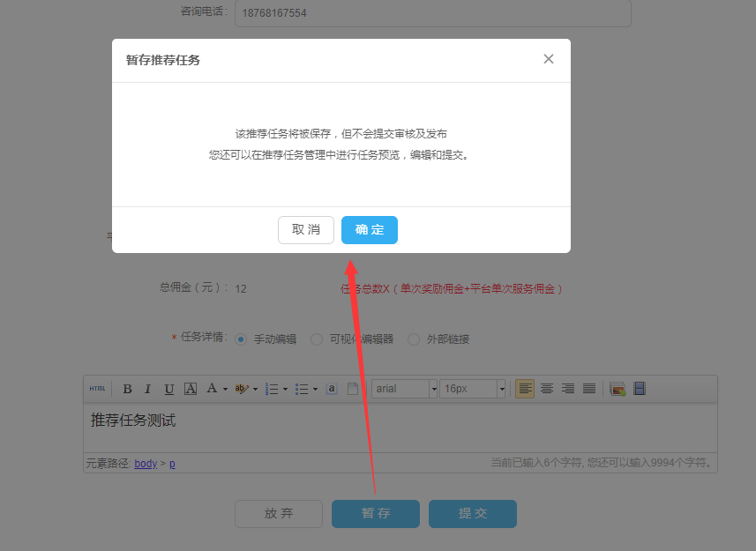Screen dimensions: 756x551
Task: Expand the ordered list style dropdown arrow
Action: point(286,389)
